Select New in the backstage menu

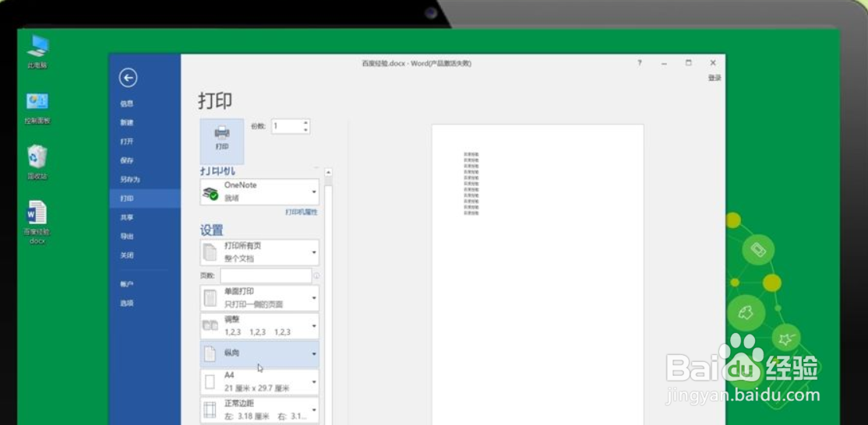(x=127, y=123)
